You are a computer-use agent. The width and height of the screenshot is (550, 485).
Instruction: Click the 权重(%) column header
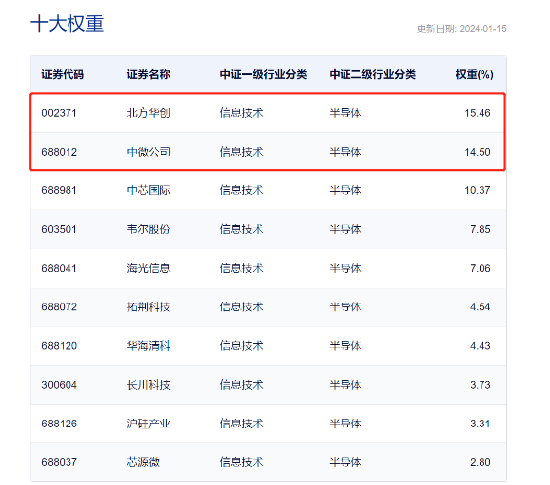coord(474,74)
